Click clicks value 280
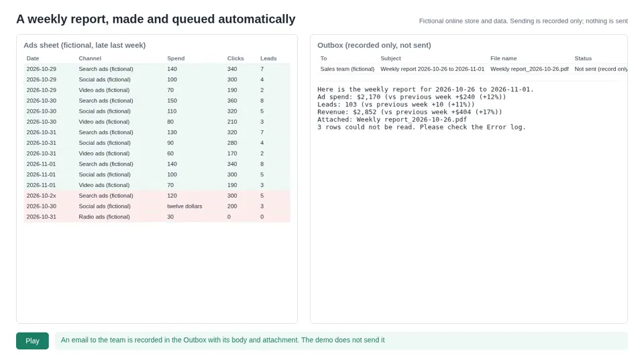This screenshot has width=644, height=362. [x=232, y=143]
